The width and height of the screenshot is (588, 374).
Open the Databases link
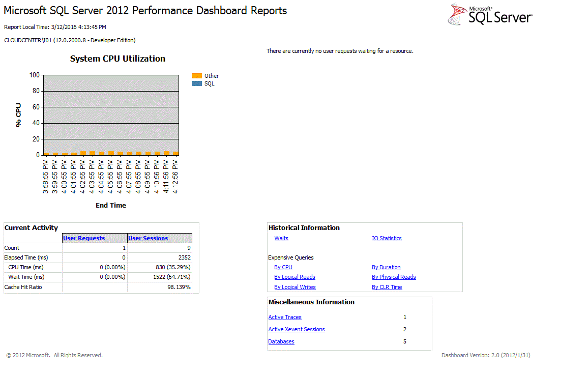tap(281, 341)
